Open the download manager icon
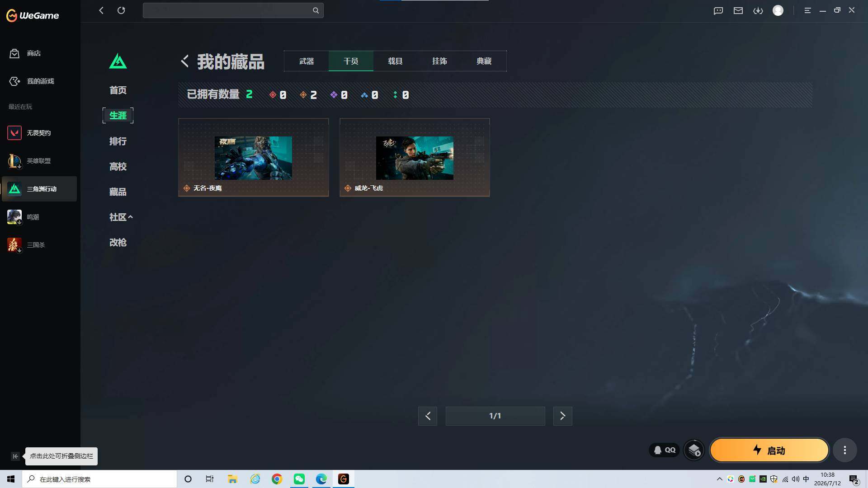 tap(758, 10)
